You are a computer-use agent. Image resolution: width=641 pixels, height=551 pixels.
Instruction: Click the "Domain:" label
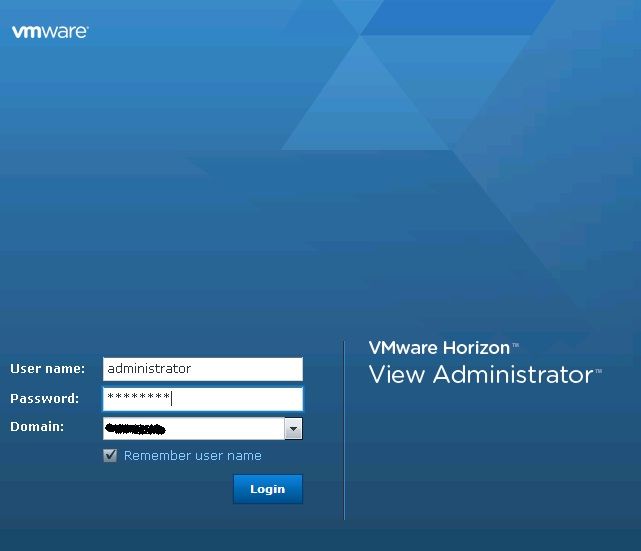37,427
